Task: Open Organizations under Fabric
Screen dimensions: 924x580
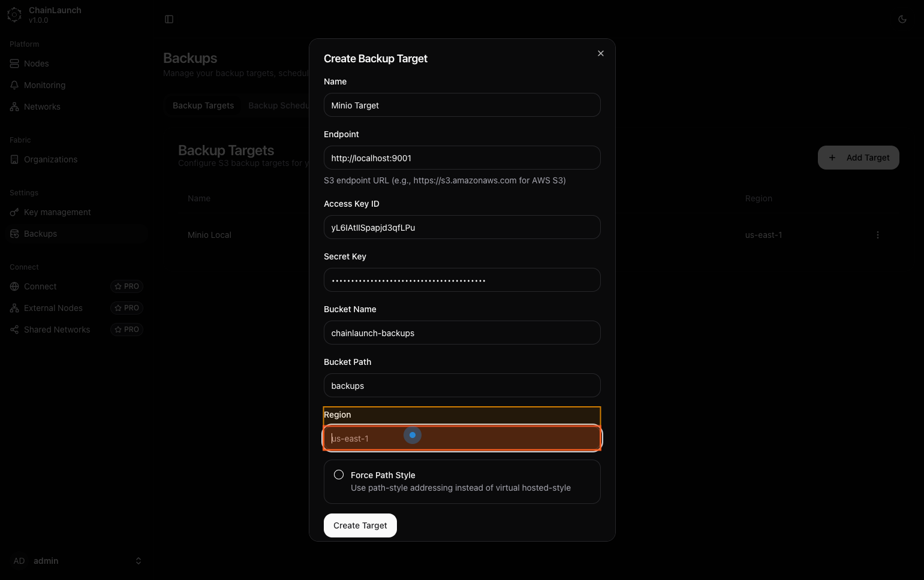Action: pyautogui.click(x=50, y=159)
